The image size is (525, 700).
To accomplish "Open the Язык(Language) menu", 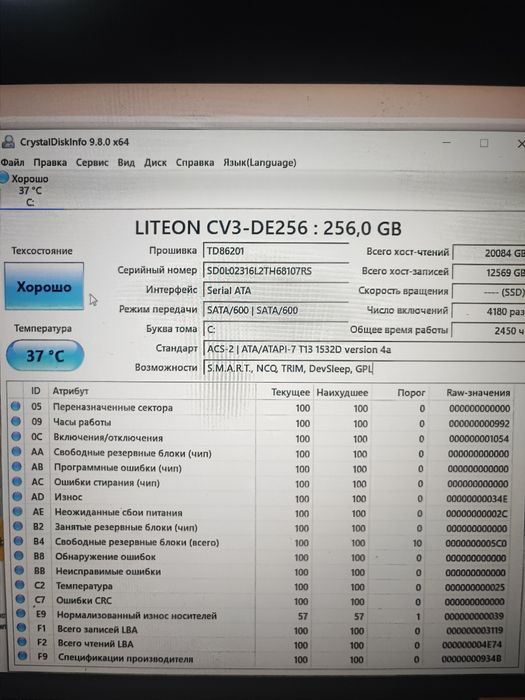I will point(260,162).
